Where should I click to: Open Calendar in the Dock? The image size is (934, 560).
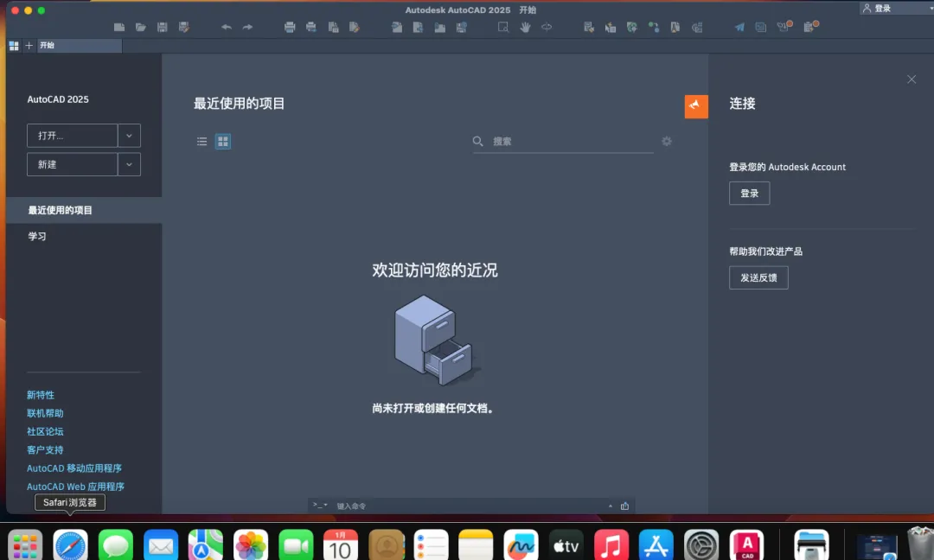tap(341, 544)
